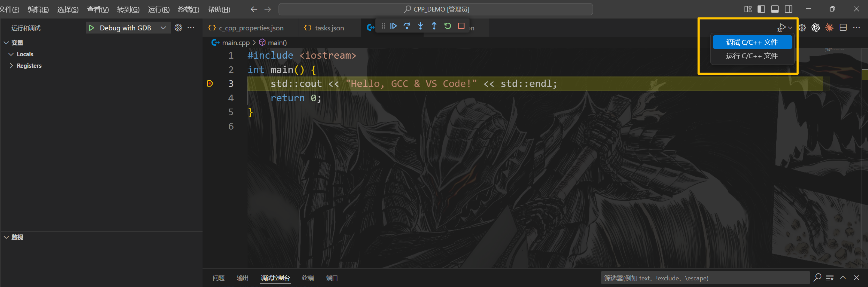Navigate back with left arrow
The width and height of the screenshot is (868, 287).
254,9
